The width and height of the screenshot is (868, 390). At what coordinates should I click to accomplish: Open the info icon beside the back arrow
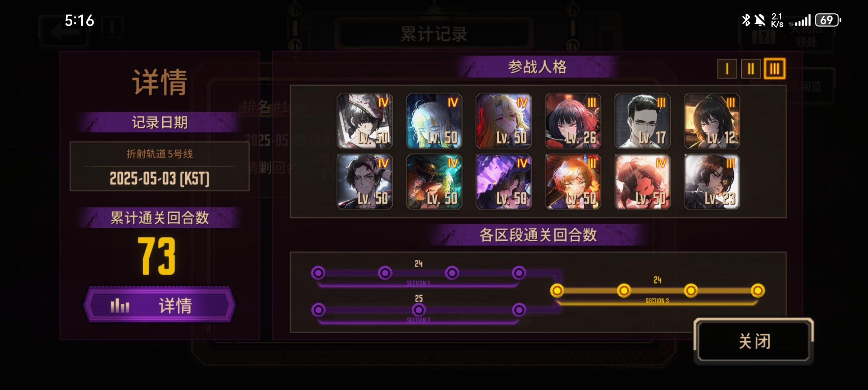coord(112,27)
